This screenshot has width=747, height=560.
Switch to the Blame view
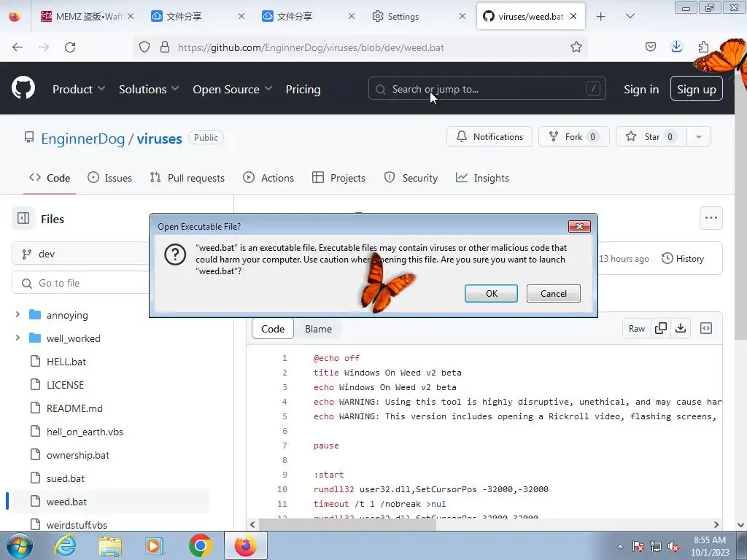[x=318, y=329]
